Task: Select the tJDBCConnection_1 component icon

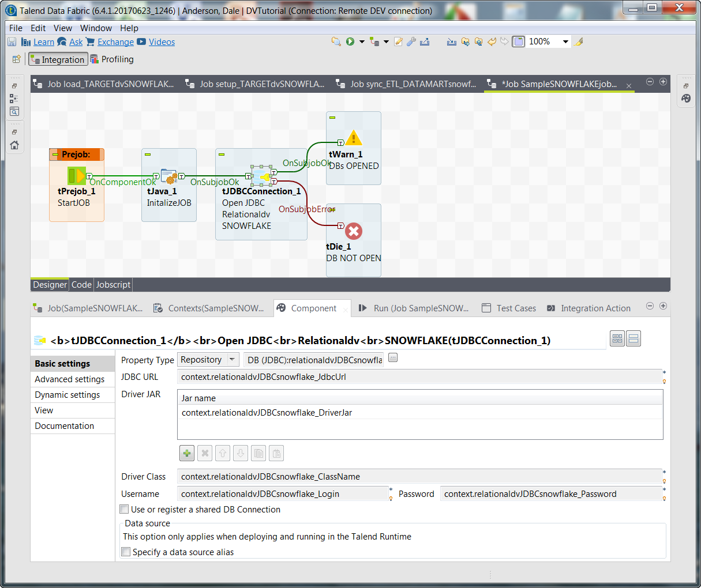Action: [261, 176]
